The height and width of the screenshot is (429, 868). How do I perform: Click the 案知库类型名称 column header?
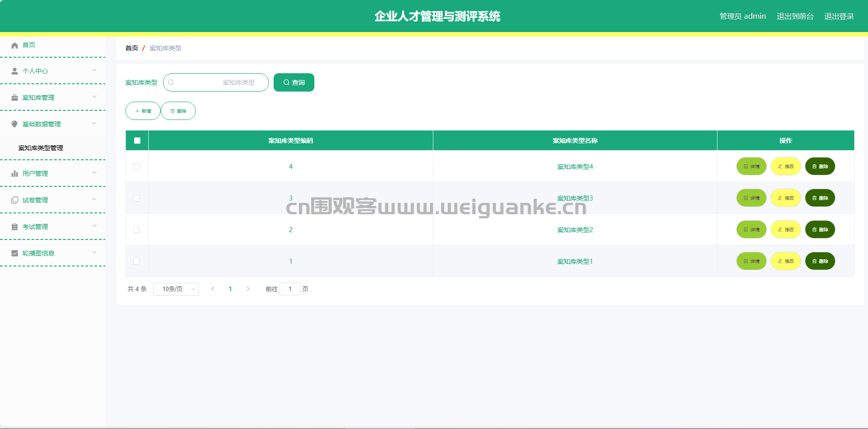pos(575,141)
